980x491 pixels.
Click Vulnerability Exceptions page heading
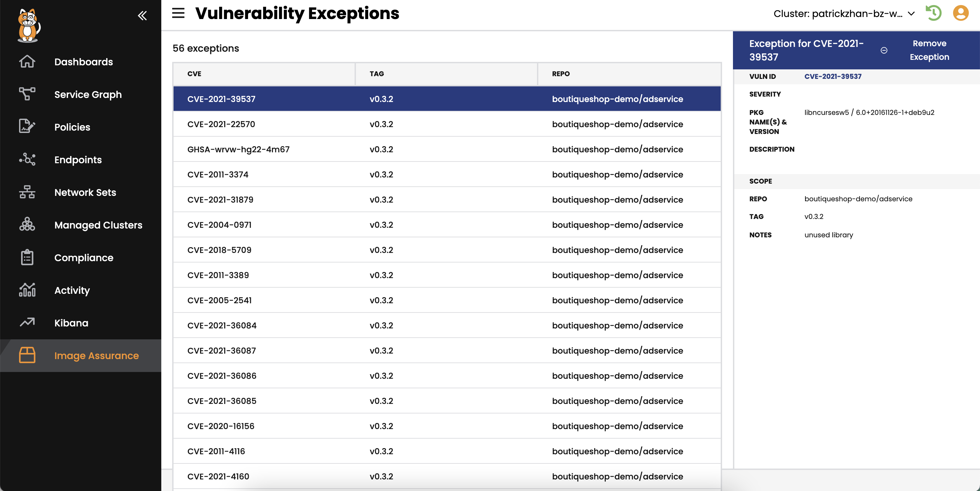pyautogui.click(x=297, y=14)
